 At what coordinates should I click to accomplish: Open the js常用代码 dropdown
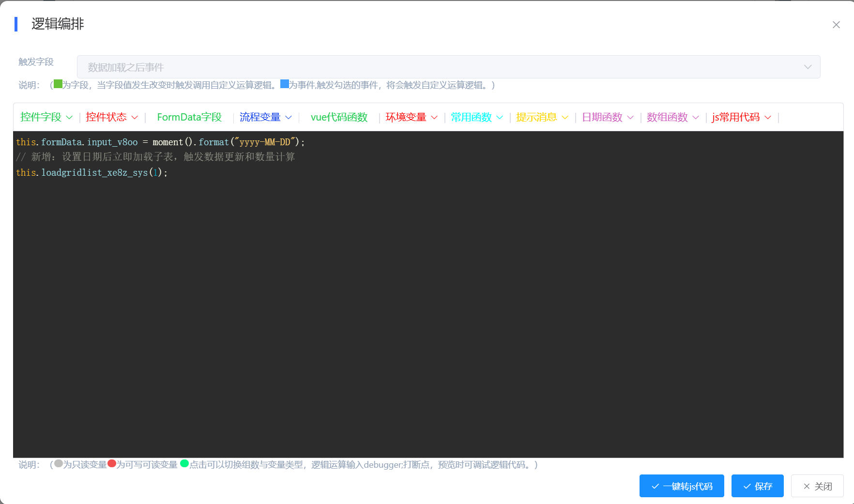741,117
